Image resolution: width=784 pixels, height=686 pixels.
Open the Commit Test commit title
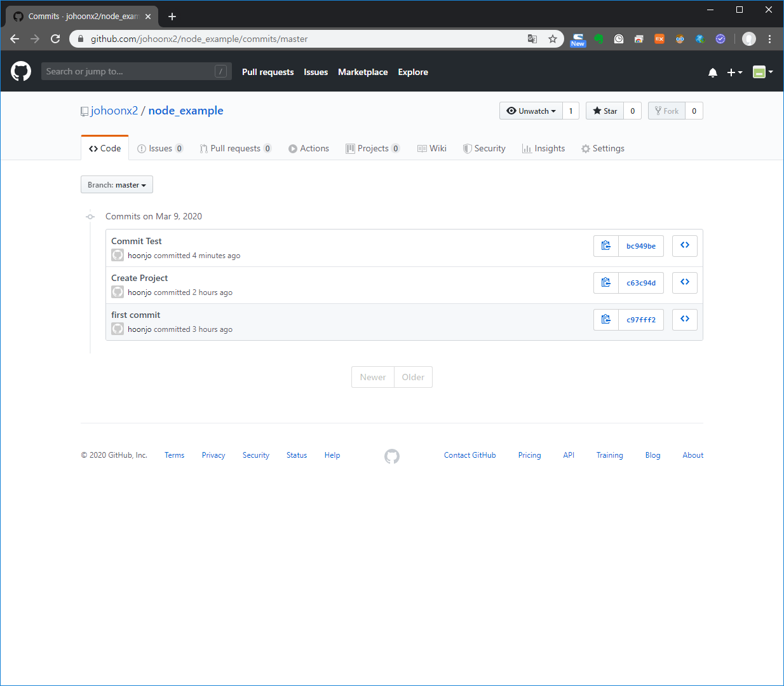137,241
